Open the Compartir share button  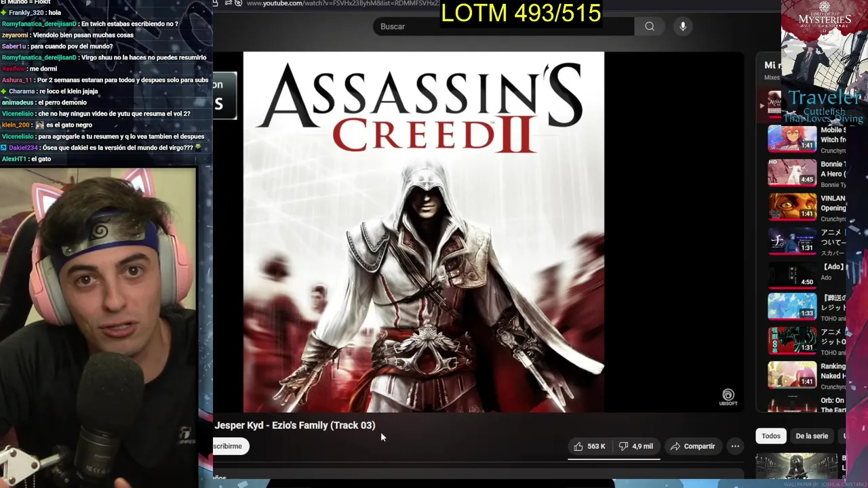[692, 446]
